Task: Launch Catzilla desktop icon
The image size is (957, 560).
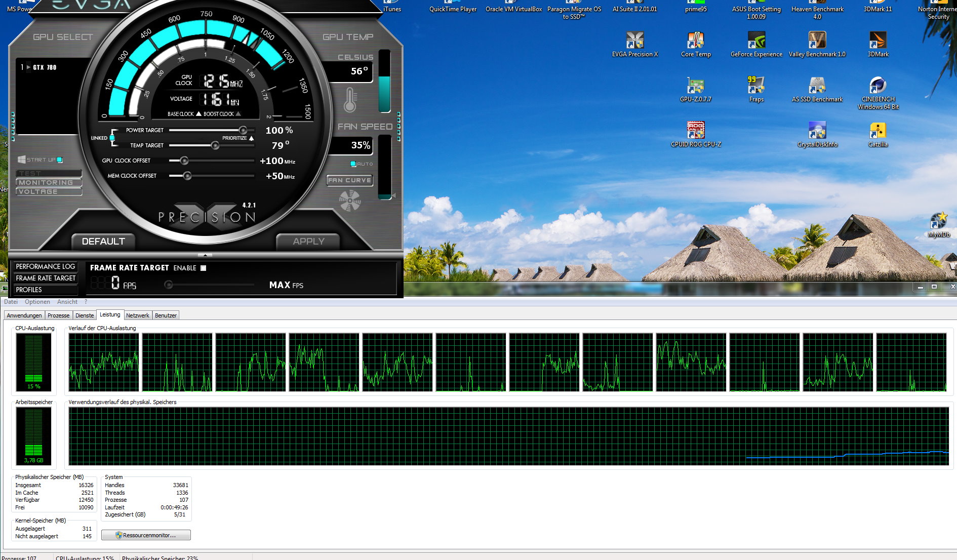Action: coord(878,135)
